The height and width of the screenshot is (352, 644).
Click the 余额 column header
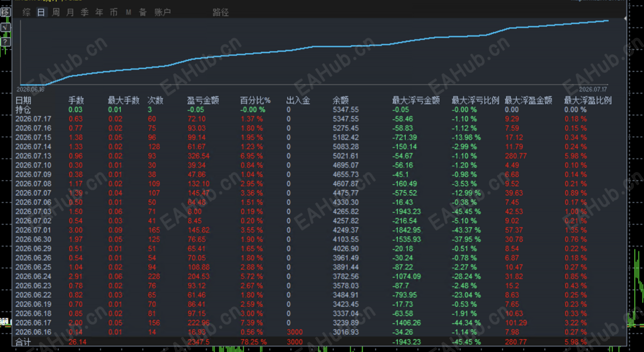tap(341, 100)
